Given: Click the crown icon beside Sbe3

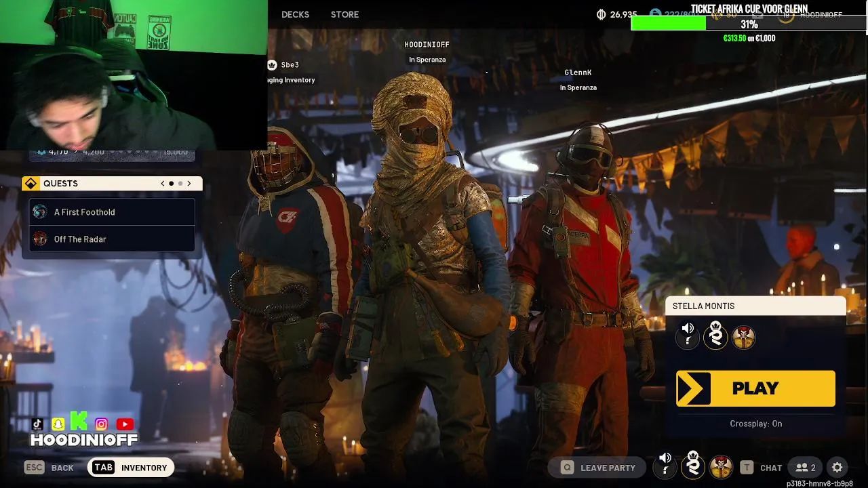Looking at the screenshot, I should tap(272, 64).
